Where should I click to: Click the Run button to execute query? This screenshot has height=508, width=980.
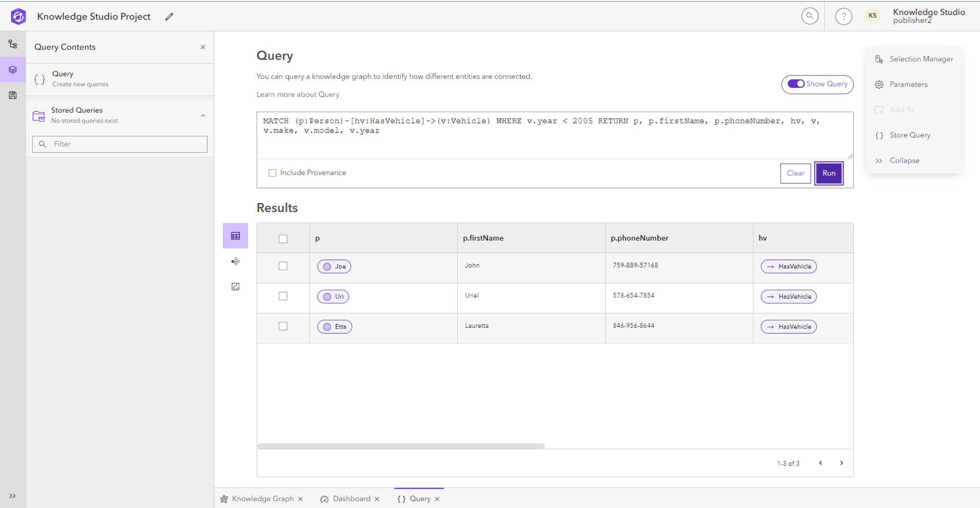click(829, 173)
